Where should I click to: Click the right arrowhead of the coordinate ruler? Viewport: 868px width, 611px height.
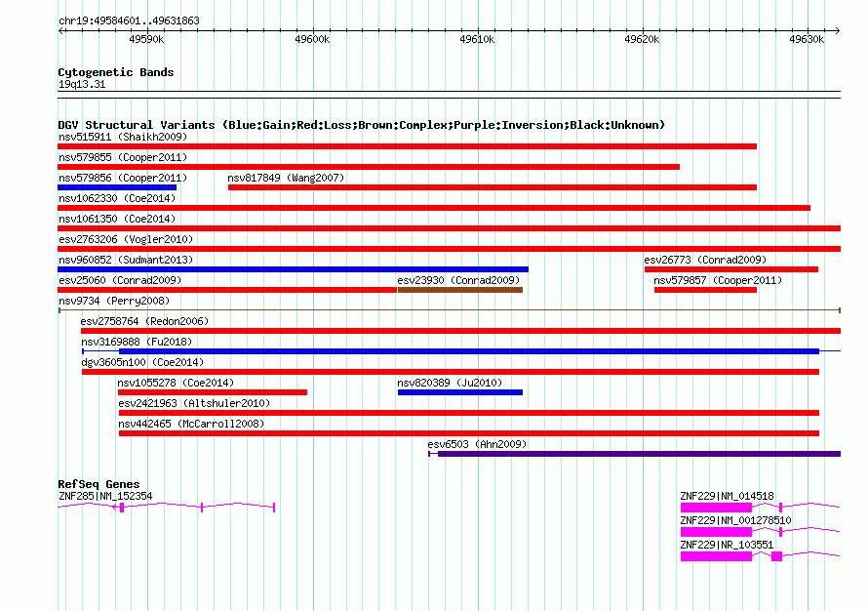coord(838,30)
